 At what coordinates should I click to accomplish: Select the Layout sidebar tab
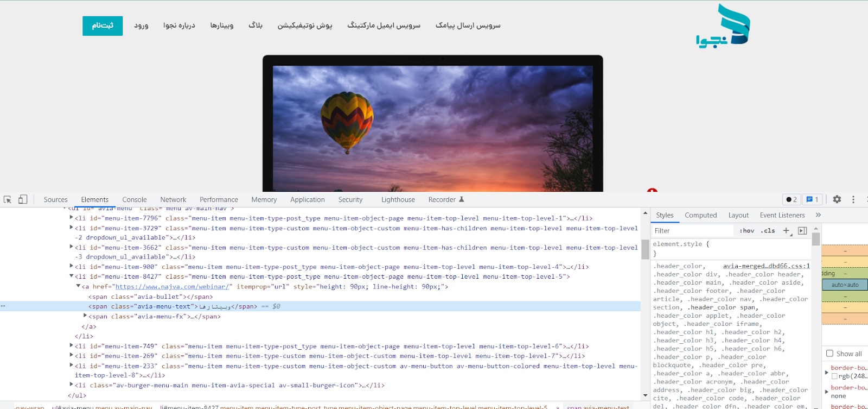coord(738,215)
